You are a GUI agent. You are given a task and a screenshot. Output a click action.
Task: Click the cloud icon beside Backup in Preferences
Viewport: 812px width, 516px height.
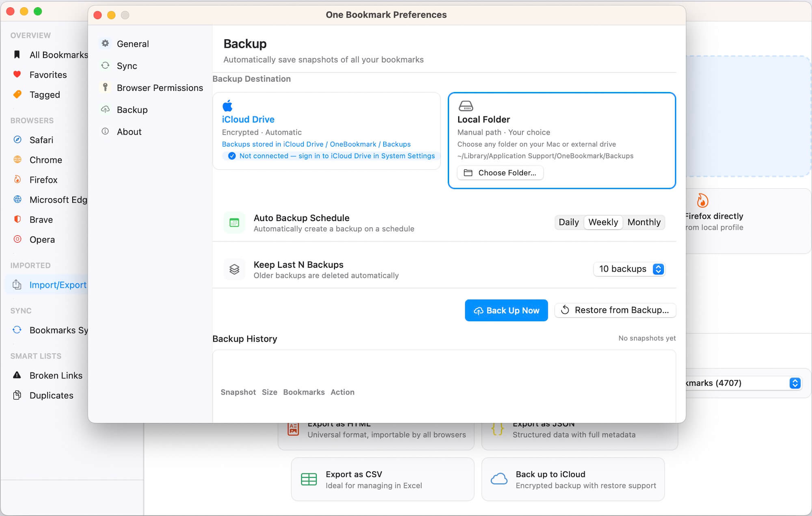pos(105,109)
